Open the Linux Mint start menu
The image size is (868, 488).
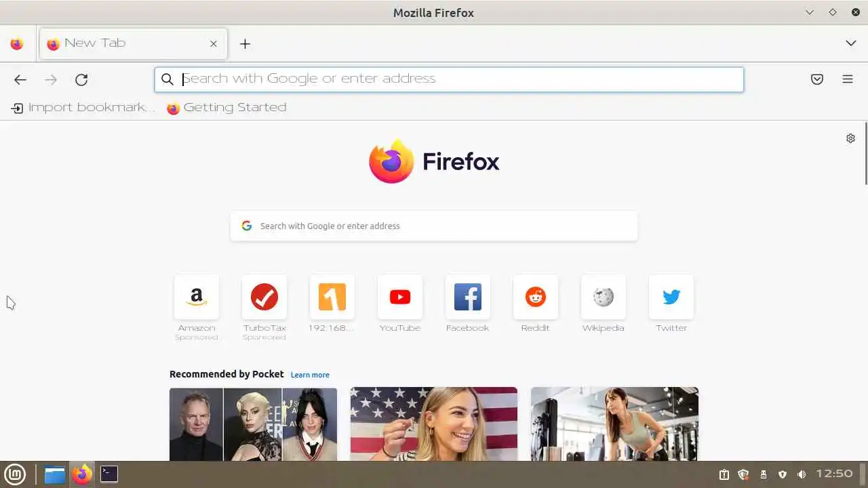tap(15, 474)
